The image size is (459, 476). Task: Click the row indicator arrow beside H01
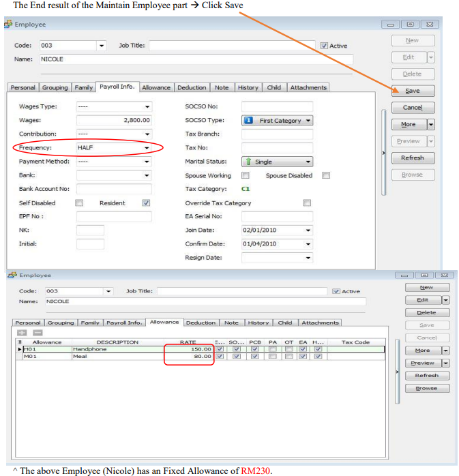(x=19, y=349)
